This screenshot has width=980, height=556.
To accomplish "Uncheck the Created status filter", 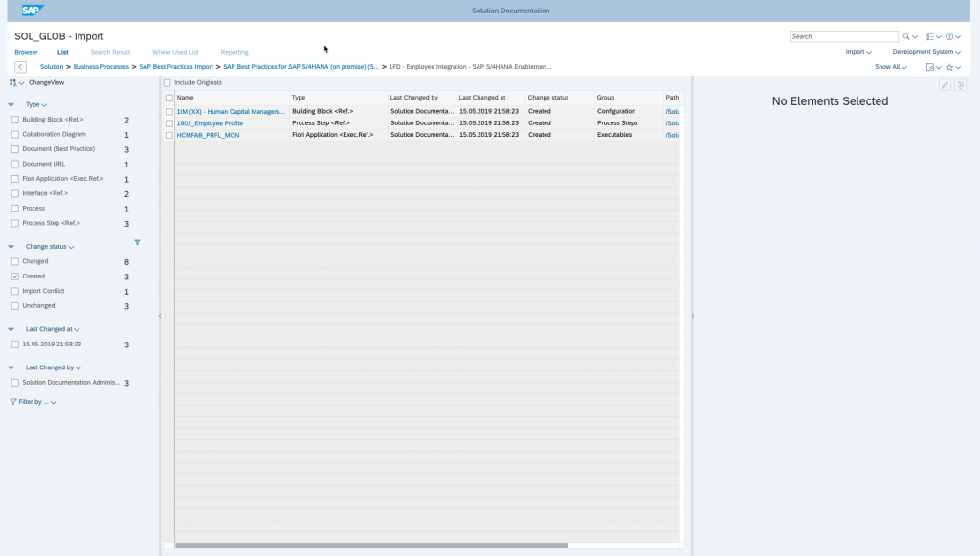I will tap(15, 277).
